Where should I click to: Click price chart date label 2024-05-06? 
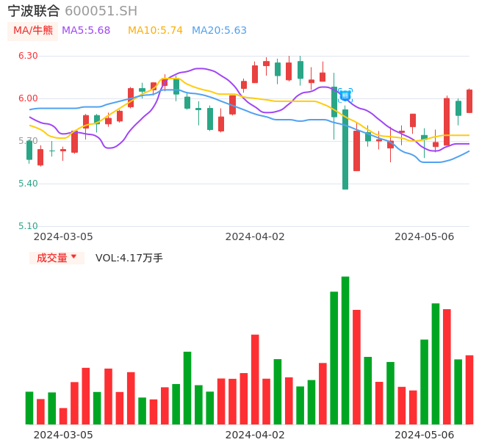pos(425,236)
